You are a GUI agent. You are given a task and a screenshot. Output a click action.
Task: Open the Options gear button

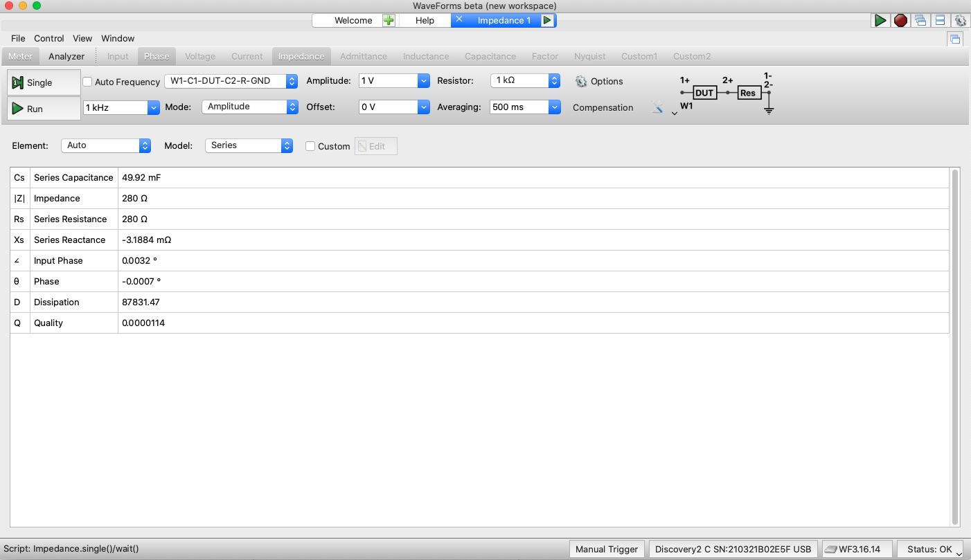coord(600,82)
